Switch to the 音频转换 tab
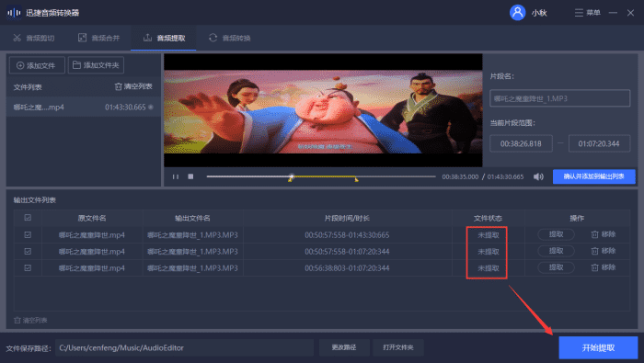644x363 pixels. [230, 39]
